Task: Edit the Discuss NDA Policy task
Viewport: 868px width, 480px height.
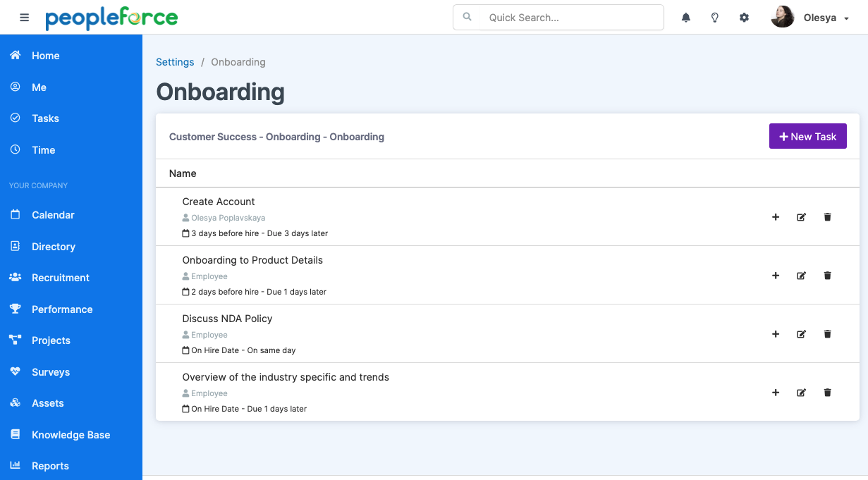Action: pyautogui.click(x=801, y=334)
